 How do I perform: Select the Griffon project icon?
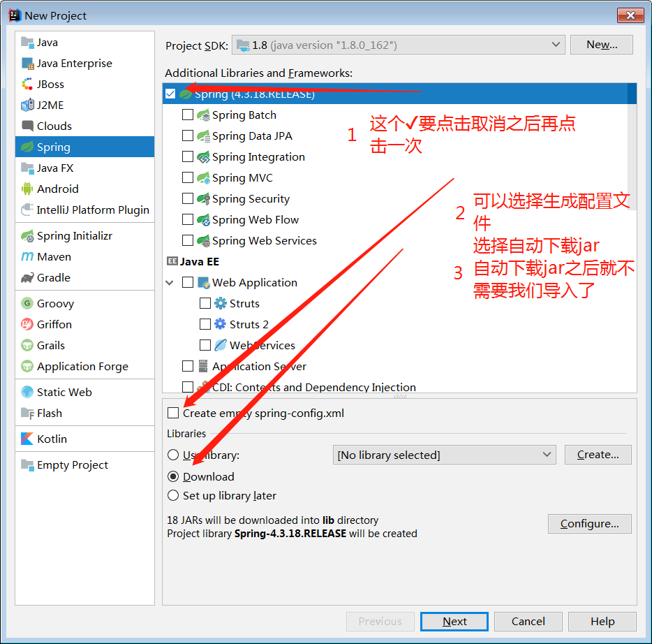tap(27, 324)
